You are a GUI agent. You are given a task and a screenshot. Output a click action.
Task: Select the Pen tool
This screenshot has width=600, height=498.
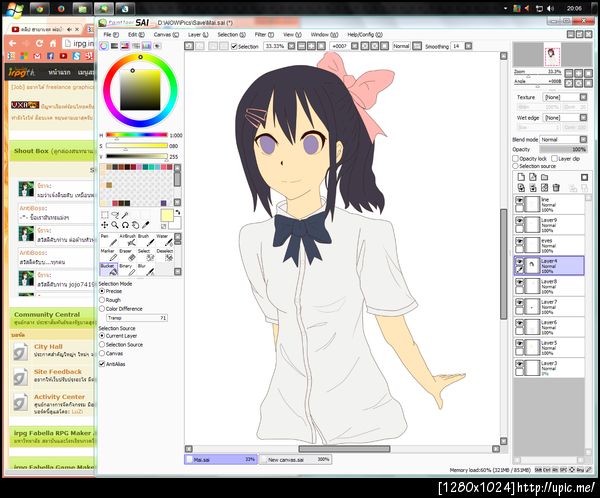pos(109,240)
